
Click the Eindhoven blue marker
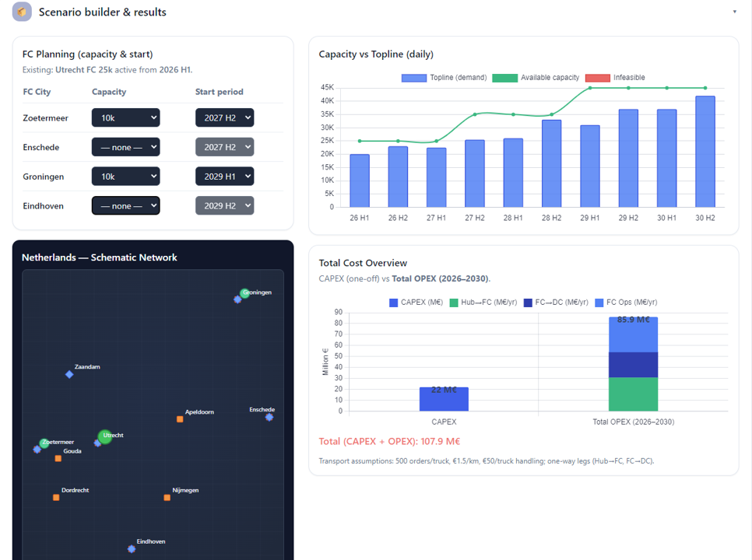pos(132,549)
